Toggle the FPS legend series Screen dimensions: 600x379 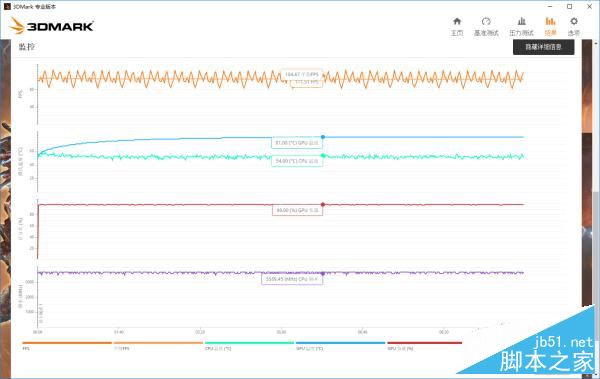[x=67, y=345]
